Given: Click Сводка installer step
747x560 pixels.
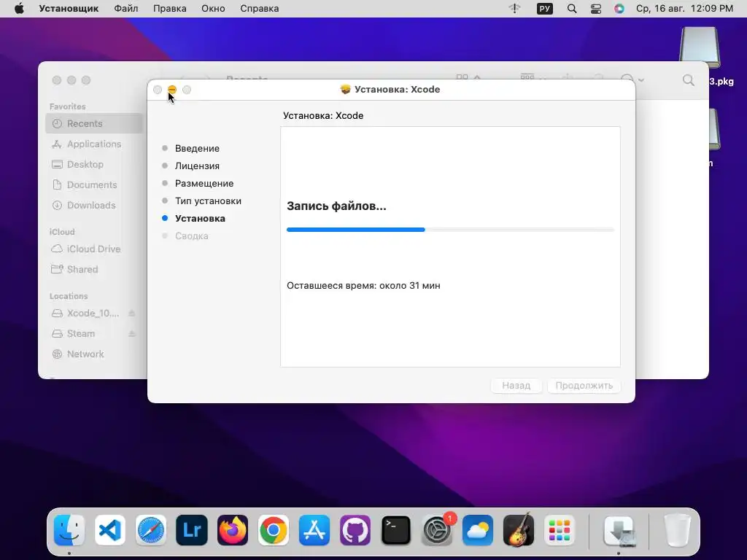Looking at the screenshot, I should (192, 236).
